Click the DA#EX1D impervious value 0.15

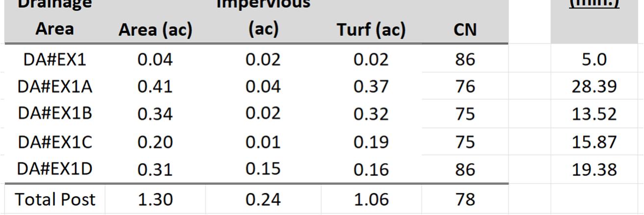(263, 169)
